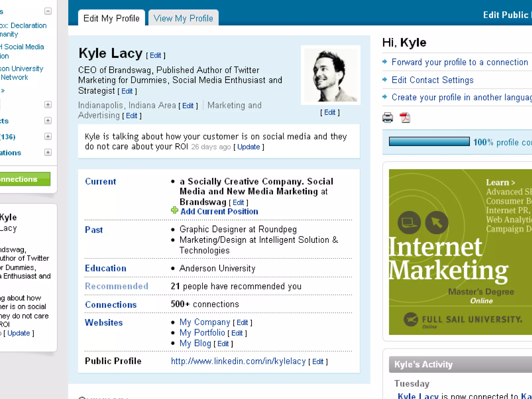Select the Edit My Profile tab
This screenshot has height=399, width=532.
coord(111,18)
